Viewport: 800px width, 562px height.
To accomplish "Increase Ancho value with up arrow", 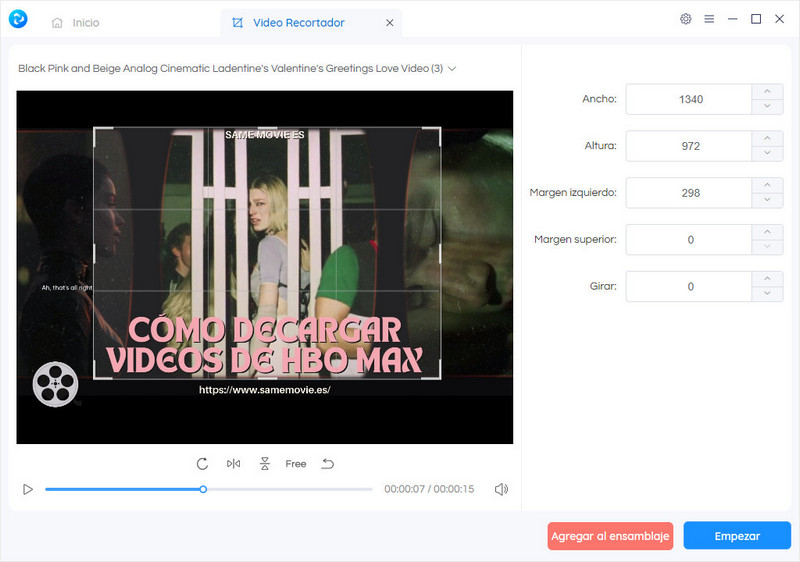I will click(767, 92).
